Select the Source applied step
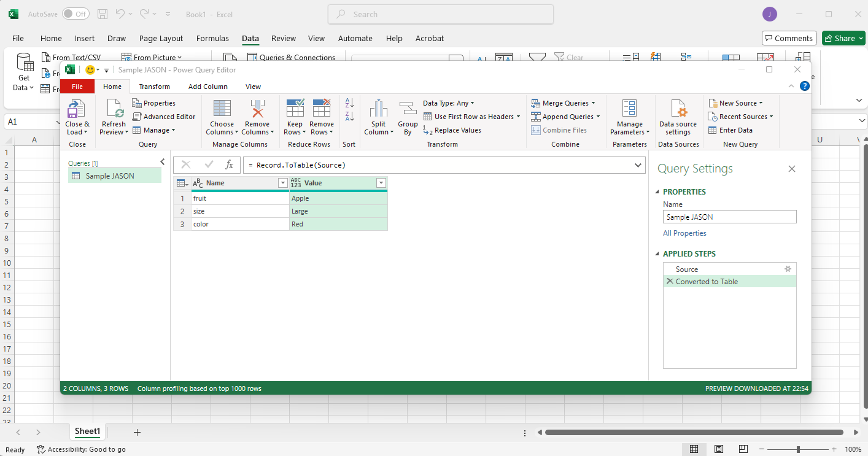 coord(730,269)
